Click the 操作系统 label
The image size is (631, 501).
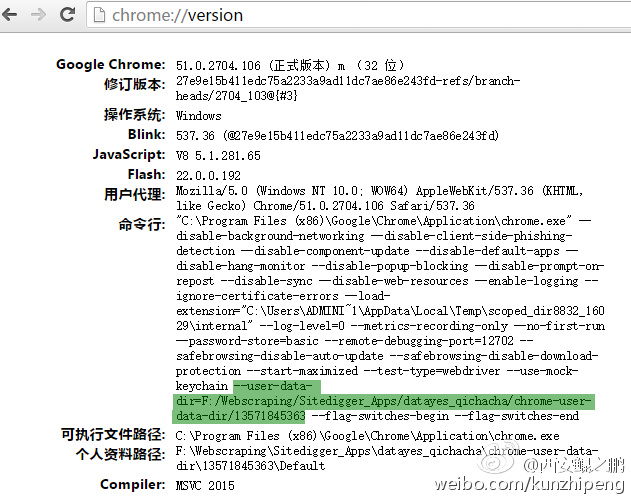134,115
